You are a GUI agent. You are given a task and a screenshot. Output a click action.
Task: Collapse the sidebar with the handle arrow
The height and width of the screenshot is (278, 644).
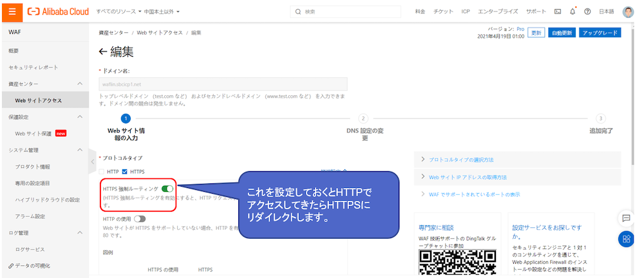tap(92, 162)
